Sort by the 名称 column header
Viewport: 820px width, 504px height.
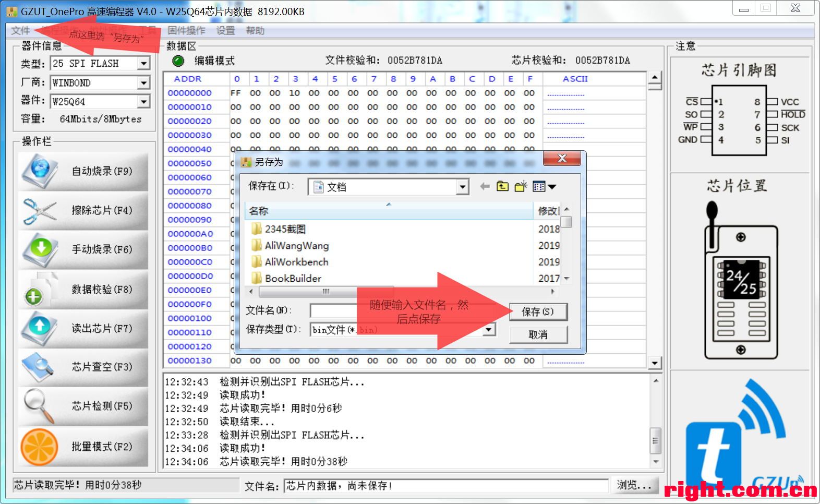(x=389, y=211)
